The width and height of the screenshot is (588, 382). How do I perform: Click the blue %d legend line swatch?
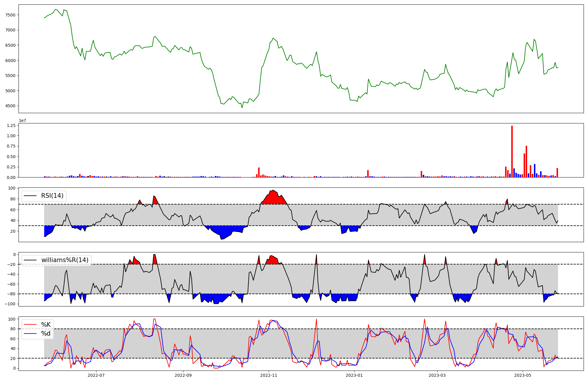(30, 334)
